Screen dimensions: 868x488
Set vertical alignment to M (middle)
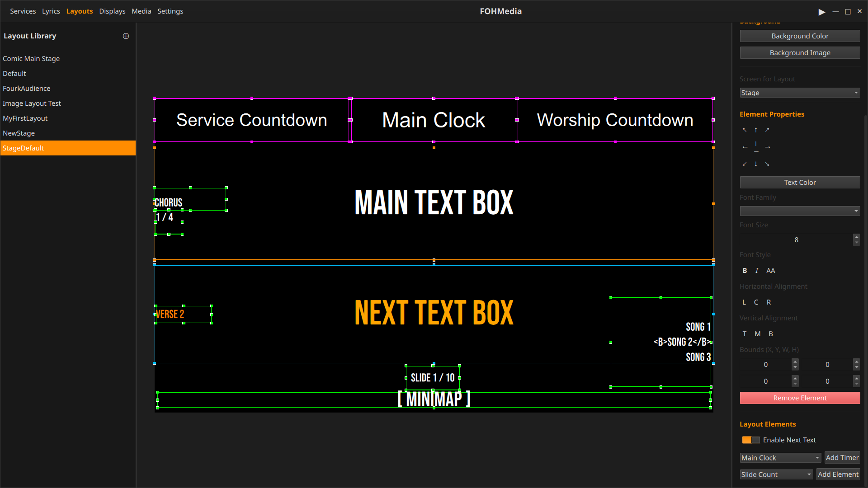click(x=758, y=334)
